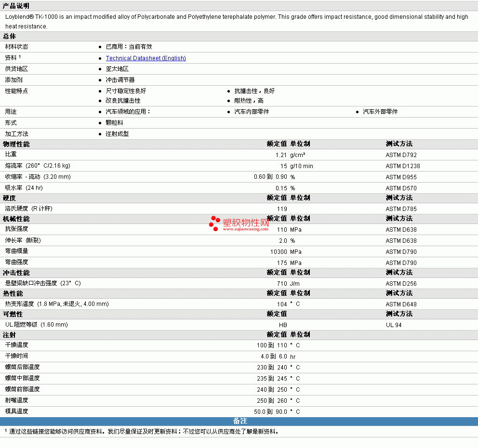Select the ASTM D1238 test method

coord(403,166)
